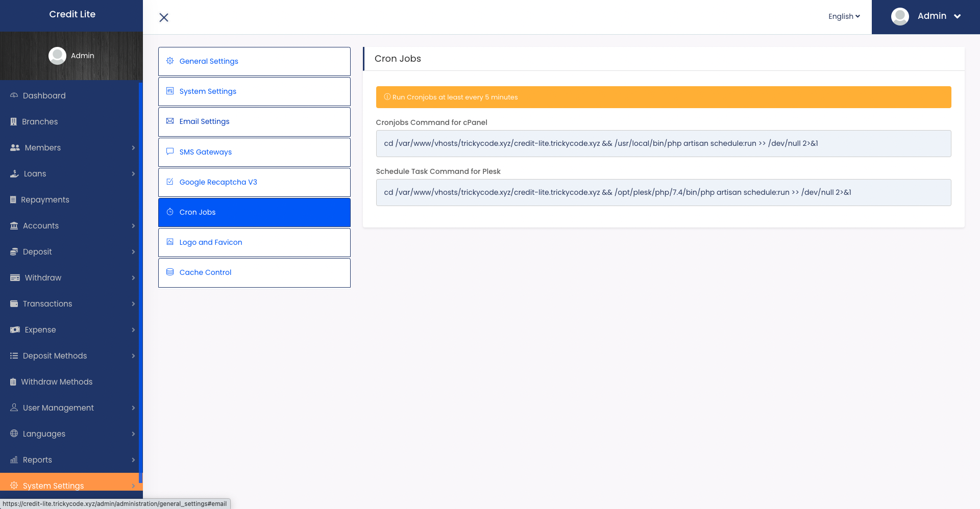Click the image icon beside Logo and Favicon
Screen dimensions: 980x509
point(170,242)
